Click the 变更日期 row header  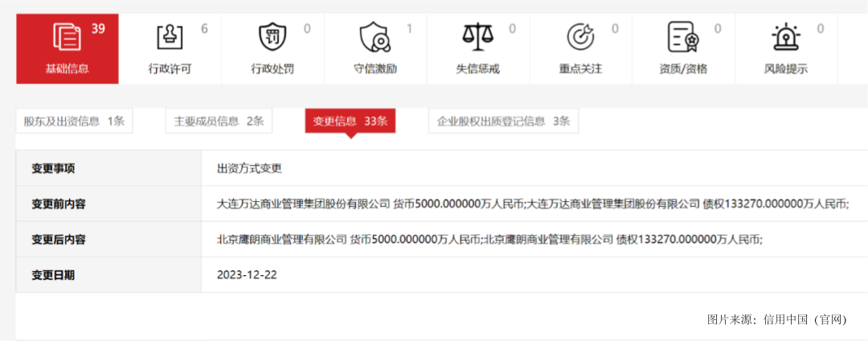coord(108,274)
